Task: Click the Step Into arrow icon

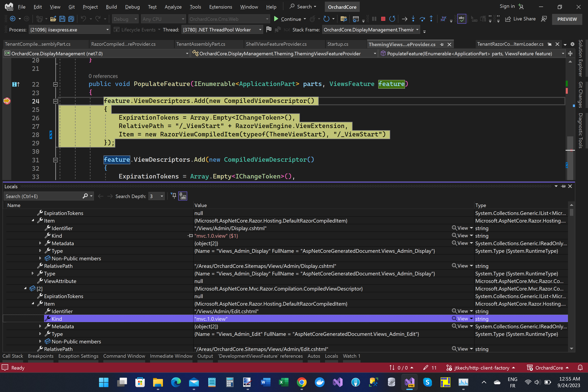Action: pyautogui.click(x=413, y=19)
